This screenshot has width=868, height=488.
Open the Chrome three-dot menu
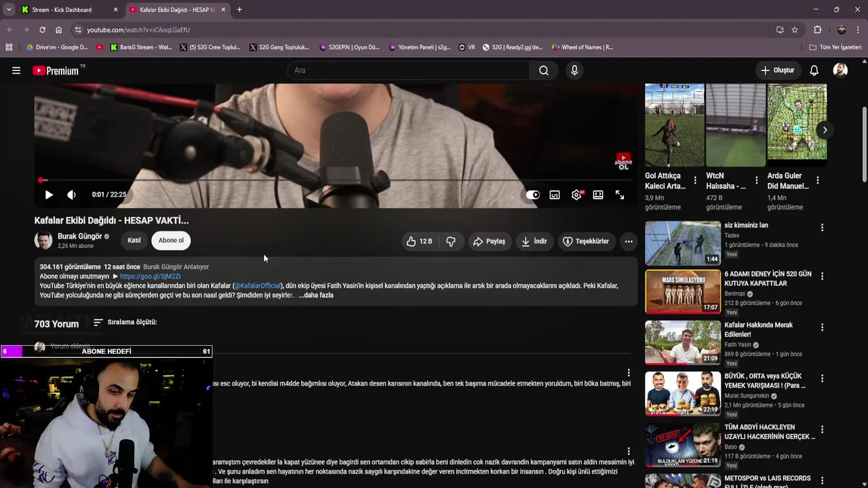pyautogui.click(x=858, y=30)
